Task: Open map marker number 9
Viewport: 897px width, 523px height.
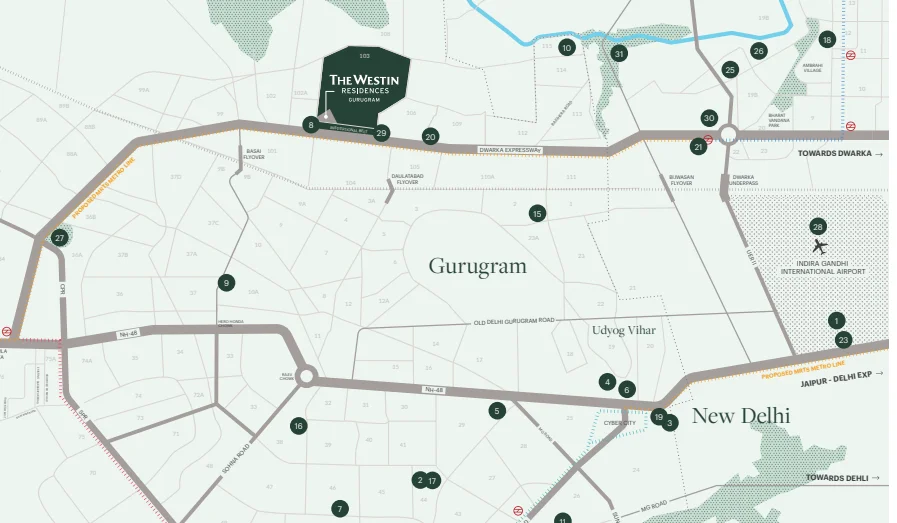Action: [x=227, y=283]
